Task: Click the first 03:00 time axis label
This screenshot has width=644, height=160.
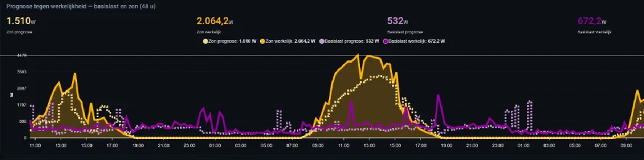Action: coord(241,145)
